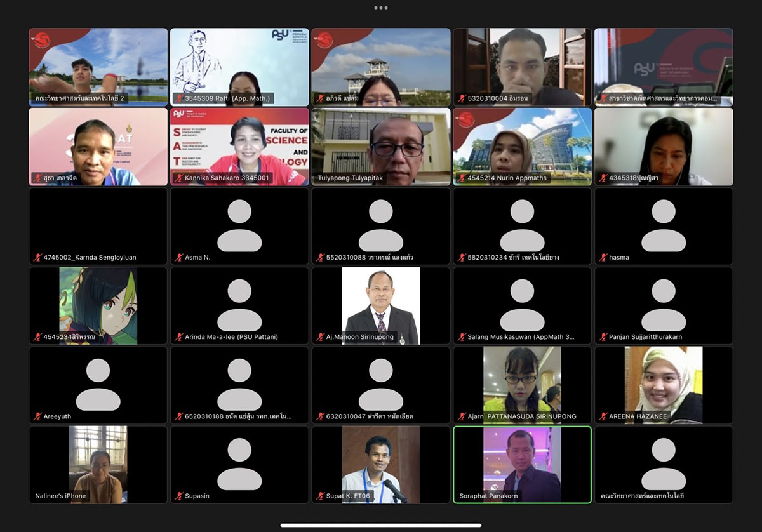Click muted mic icon of AREENA HAZANEE
Screen dimensions: 762x532
(x=603, y=416)
